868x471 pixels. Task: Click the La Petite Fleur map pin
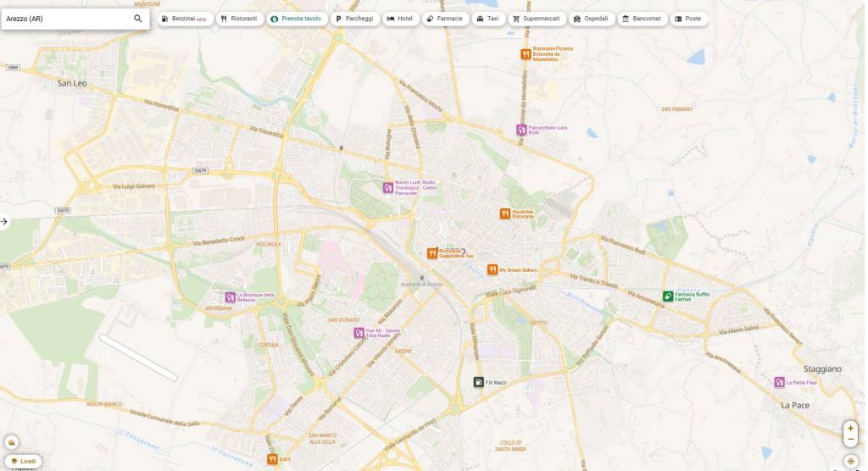tap(779, 382)
